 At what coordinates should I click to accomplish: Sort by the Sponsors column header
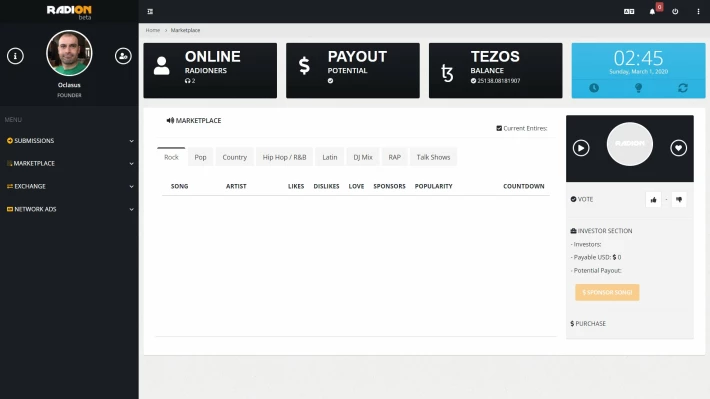(x=389, y=186)
